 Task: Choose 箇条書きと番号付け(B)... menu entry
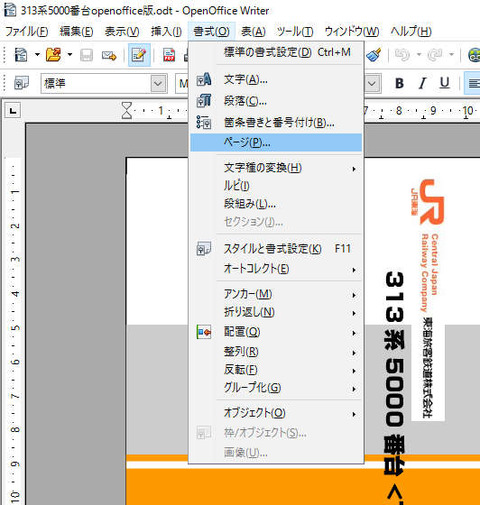[x=276, y=123]
